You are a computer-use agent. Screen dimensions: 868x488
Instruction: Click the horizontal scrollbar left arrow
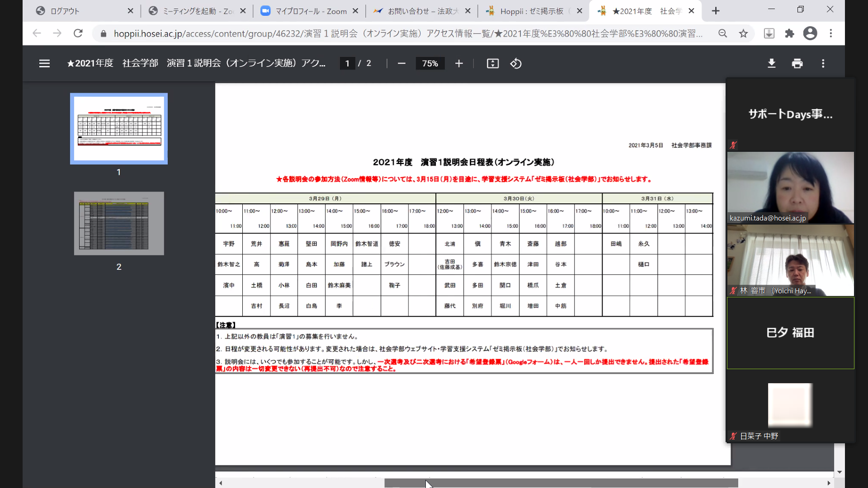tap(221, 483)
